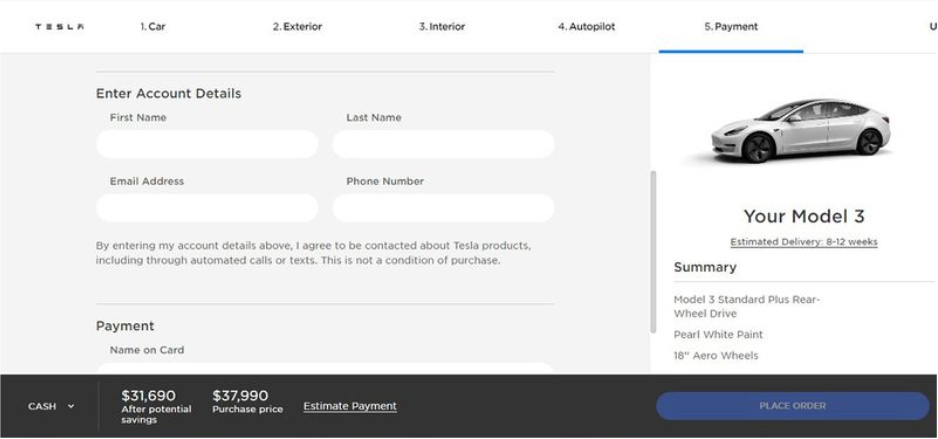Focus the Name on Card field
The image size is (938, 439).
click(x=325, y=368)
